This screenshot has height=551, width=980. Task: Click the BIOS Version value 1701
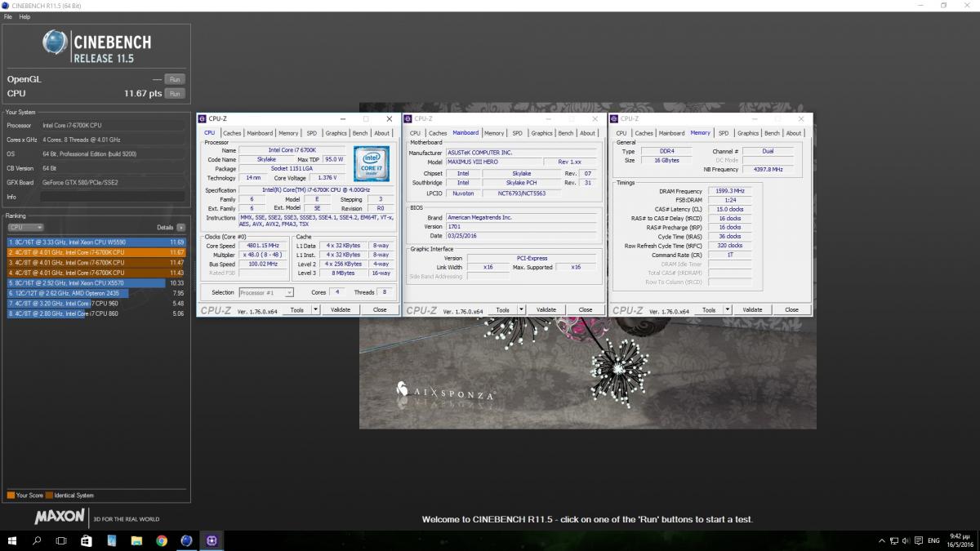(x=522, y=227)
